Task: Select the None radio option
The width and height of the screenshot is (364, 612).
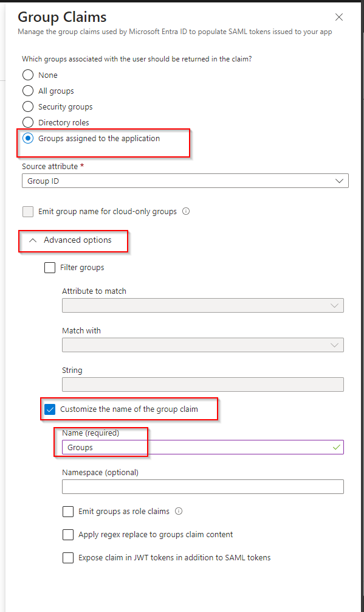Action: (x=28, y=75)
